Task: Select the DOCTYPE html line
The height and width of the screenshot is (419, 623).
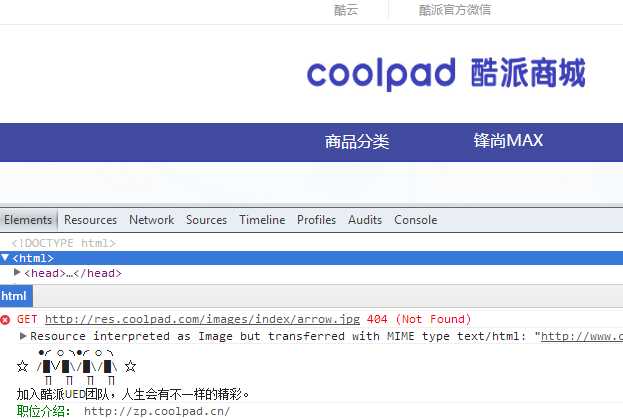Action: click(64, 243)
